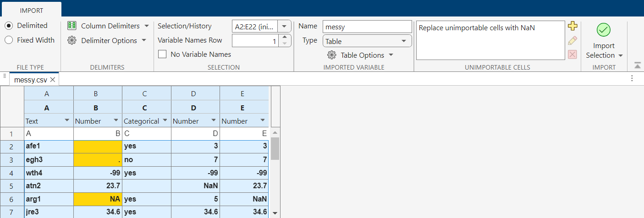The width and height of the screenshot is (644, 218).
Task: Click the Table Options gear icon
Action: (x=331, y=55)
